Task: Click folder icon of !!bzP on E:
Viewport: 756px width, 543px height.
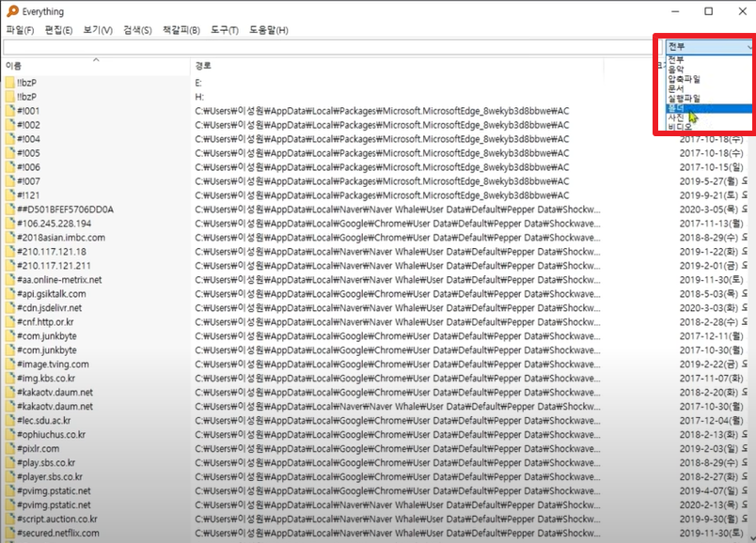Action: point(9,83)
